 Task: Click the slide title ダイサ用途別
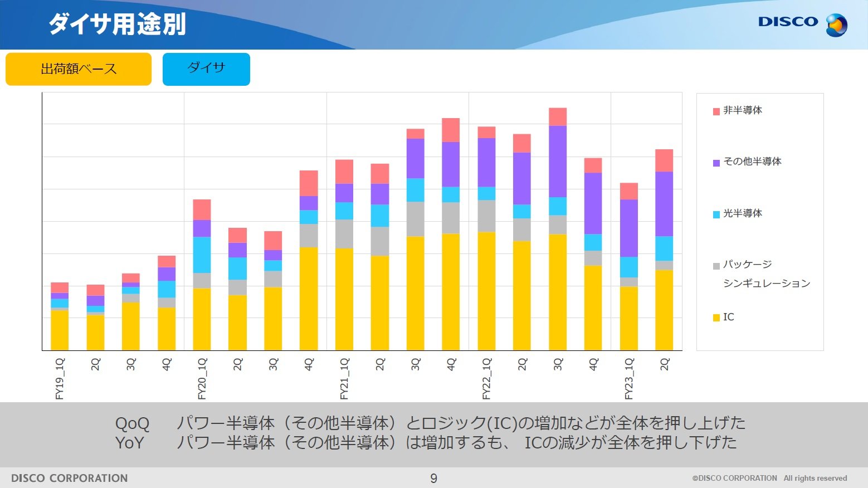click(117, 24)
